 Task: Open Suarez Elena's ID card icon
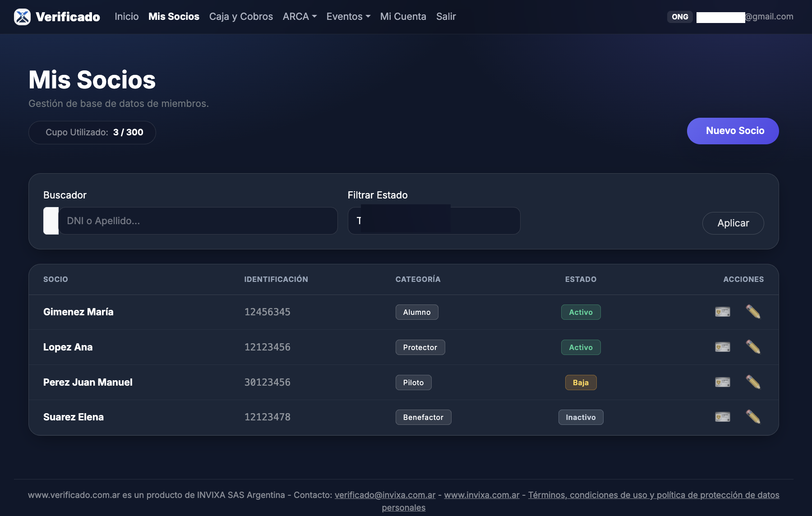tap(722, 417)
